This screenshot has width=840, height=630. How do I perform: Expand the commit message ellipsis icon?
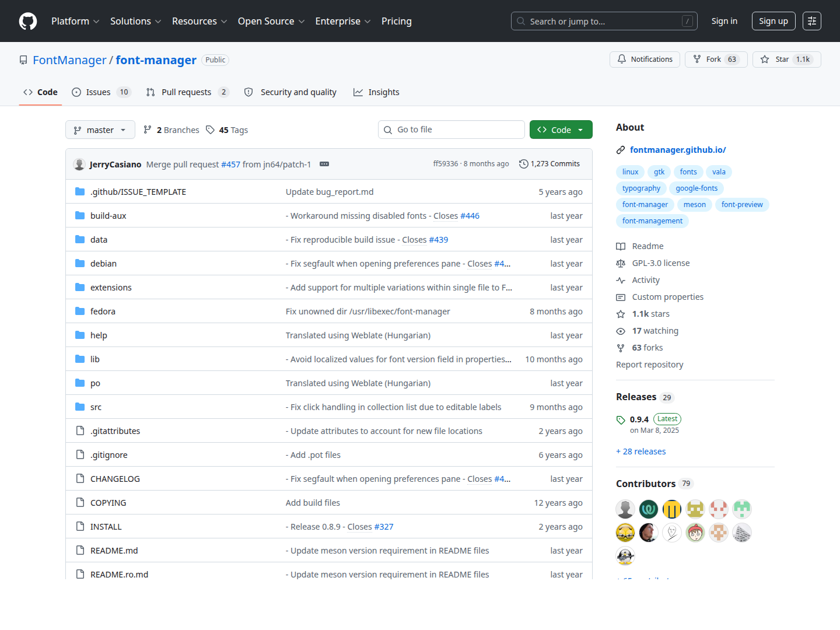[x=324, y=164]
